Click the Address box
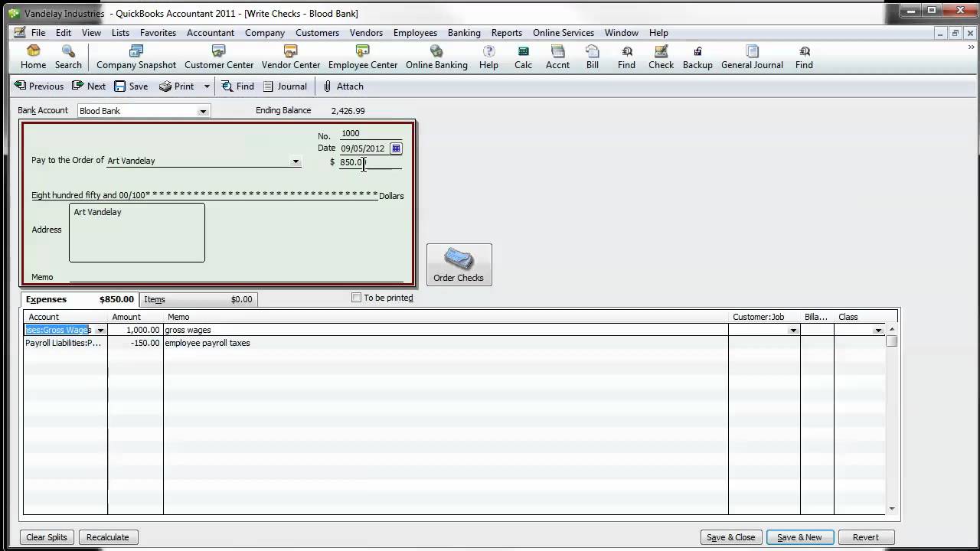980x551 pixels. coord(137,233)
